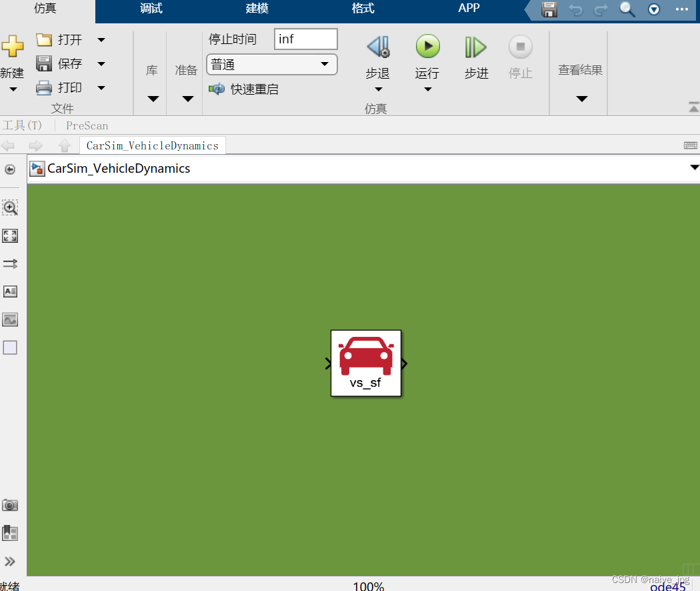Open the PreScan menu

coord(87,125)
